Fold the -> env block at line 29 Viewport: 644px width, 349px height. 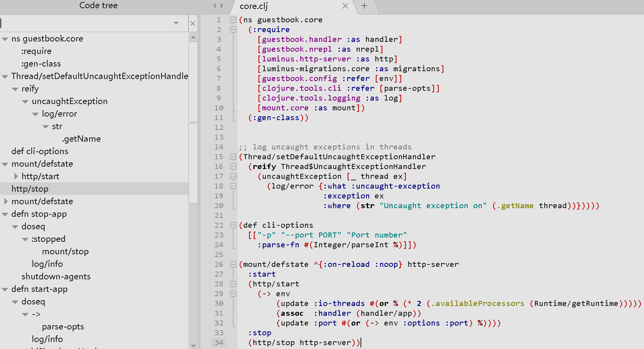(x=233, y=293)
